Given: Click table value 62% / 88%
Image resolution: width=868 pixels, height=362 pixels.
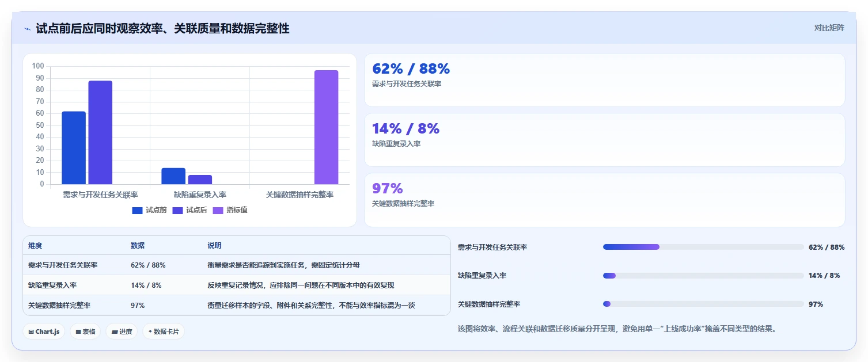Looking at the screenshot, I should 148,265.
